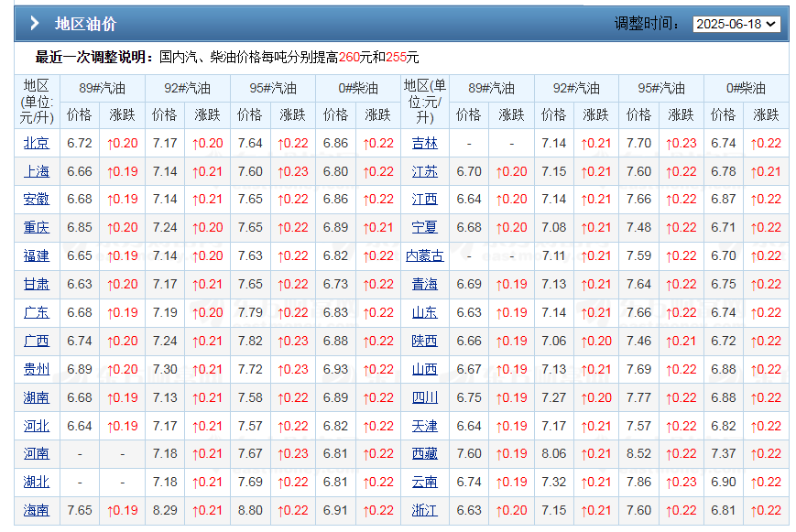The image size is (796, 532).
Task: Open the 重庆 oil price link
Action: (37, 227)
